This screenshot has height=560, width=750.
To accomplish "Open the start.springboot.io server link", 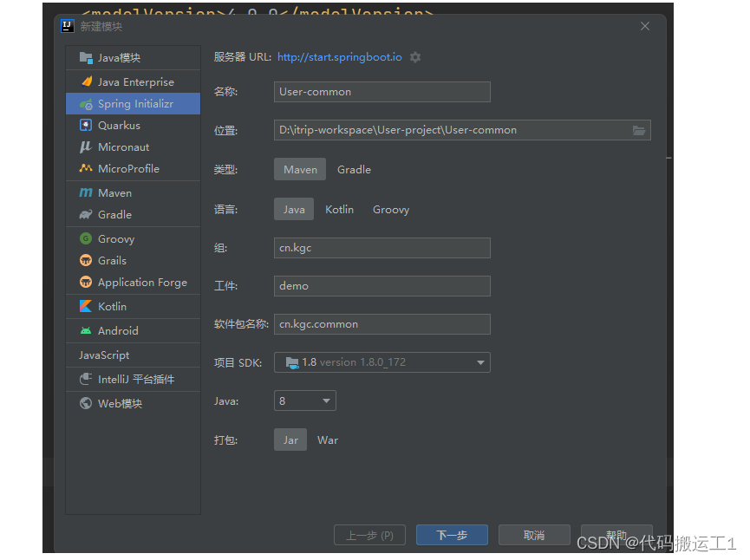I will tap(340, 57).
